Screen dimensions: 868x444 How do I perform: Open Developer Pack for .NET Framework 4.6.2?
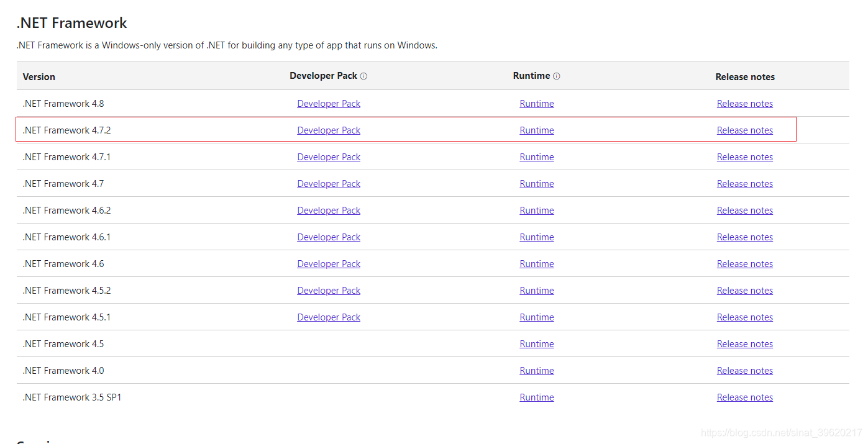click(329, 211)
